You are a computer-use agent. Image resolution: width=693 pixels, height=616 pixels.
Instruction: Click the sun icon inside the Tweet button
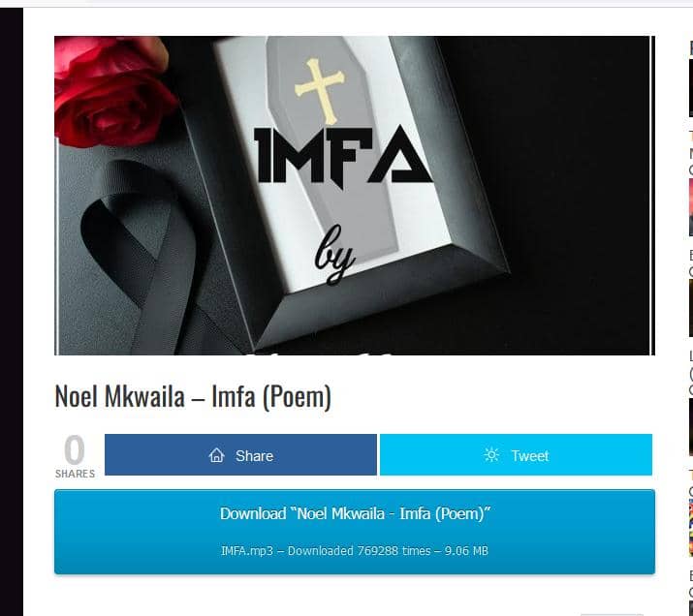[492, 455]
